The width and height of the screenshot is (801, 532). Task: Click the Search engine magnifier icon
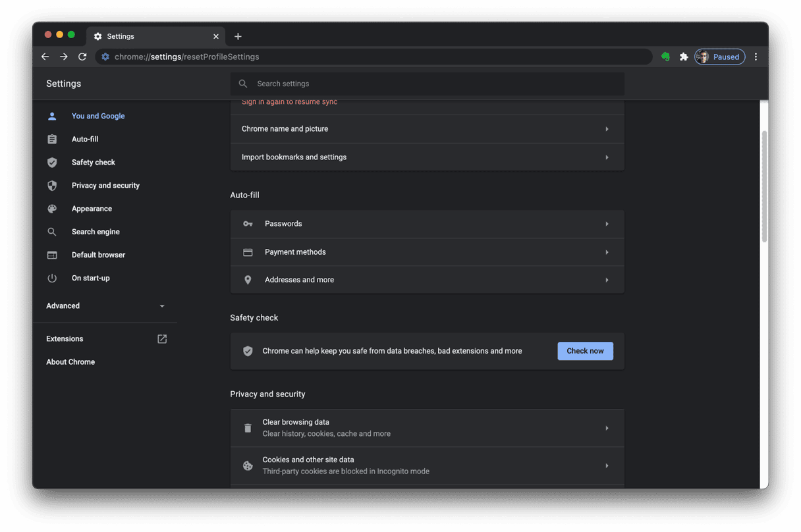tap(52, 232)
